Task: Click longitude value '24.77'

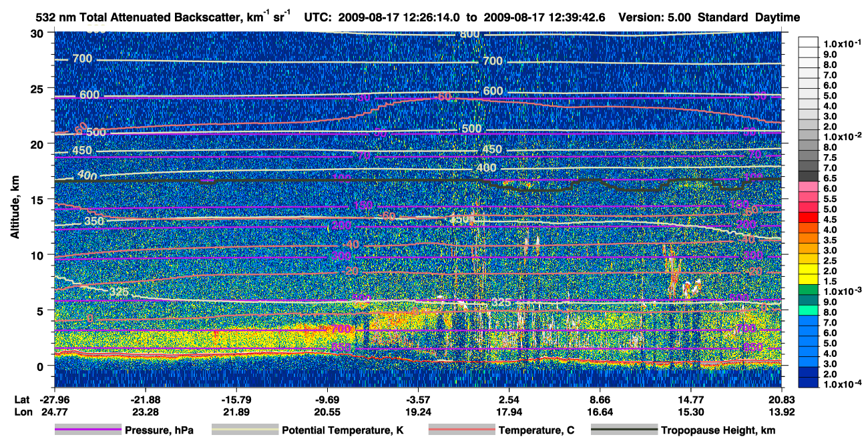Action: (x=53, y=412)
